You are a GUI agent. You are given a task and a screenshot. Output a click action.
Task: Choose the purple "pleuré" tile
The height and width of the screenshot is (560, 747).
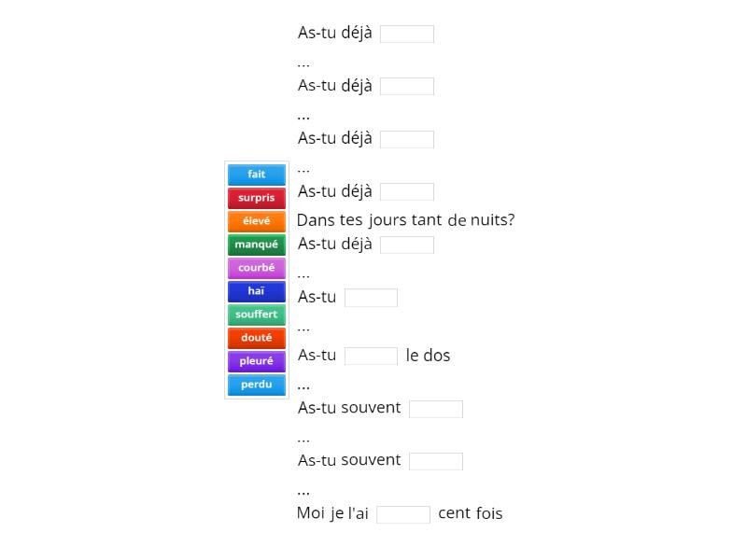tap(256, 361)
